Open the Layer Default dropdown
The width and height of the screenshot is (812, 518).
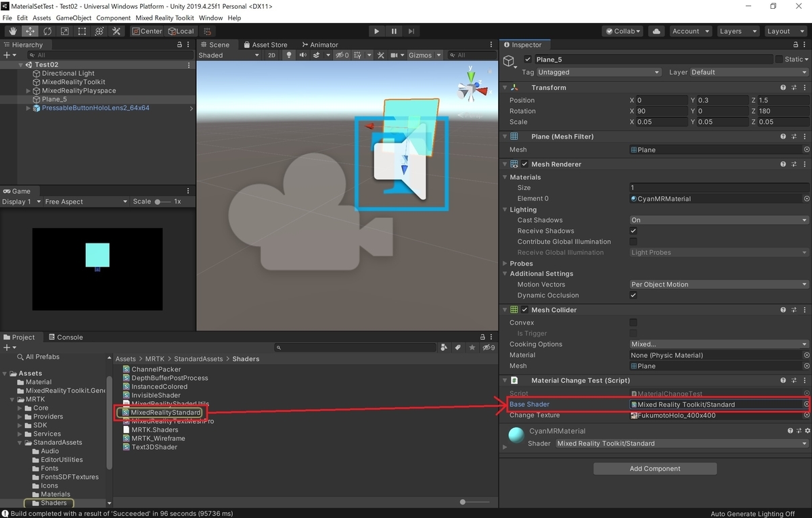(748, 72)
